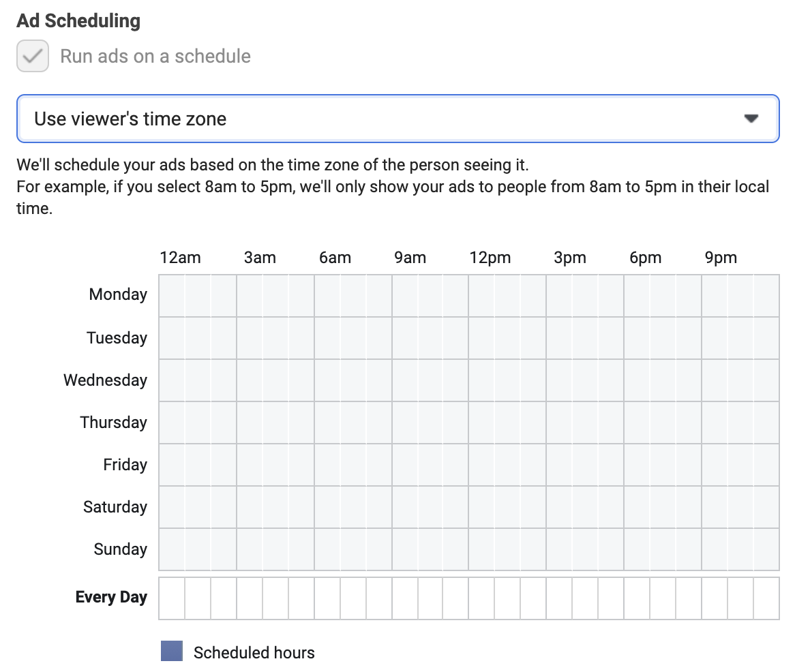Click the Monday row label

pyautogui.click(x=118, y=294)
